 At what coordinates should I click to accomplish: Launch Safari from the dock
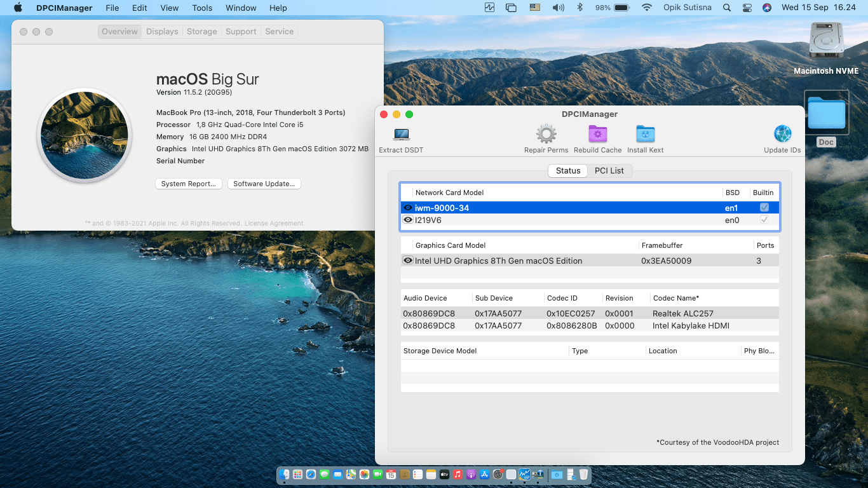(311, 474)
